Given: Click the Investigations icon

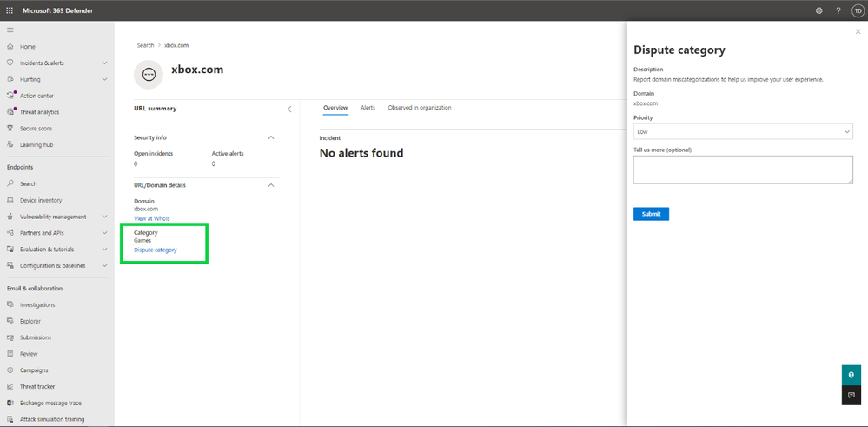Looking at the screenshot, I should click(x=10, y=304).
